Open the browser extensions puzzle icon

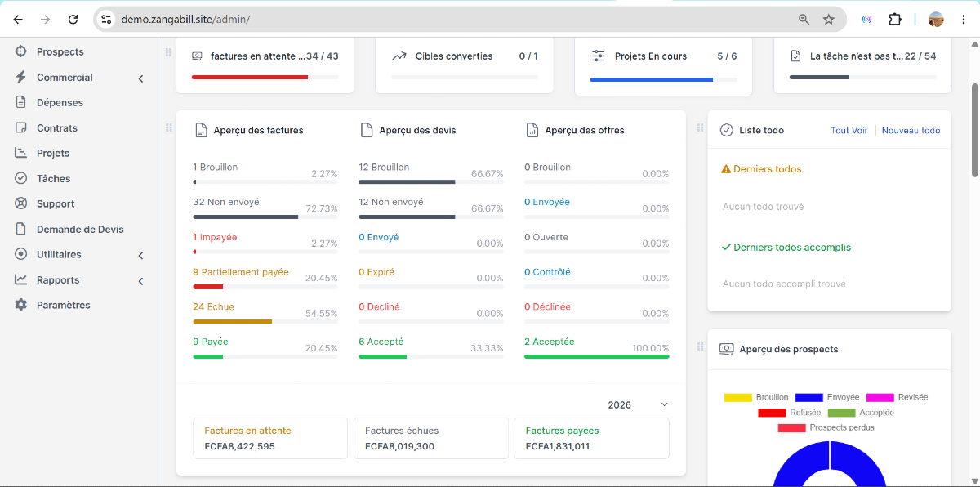(x=895, y=19)
